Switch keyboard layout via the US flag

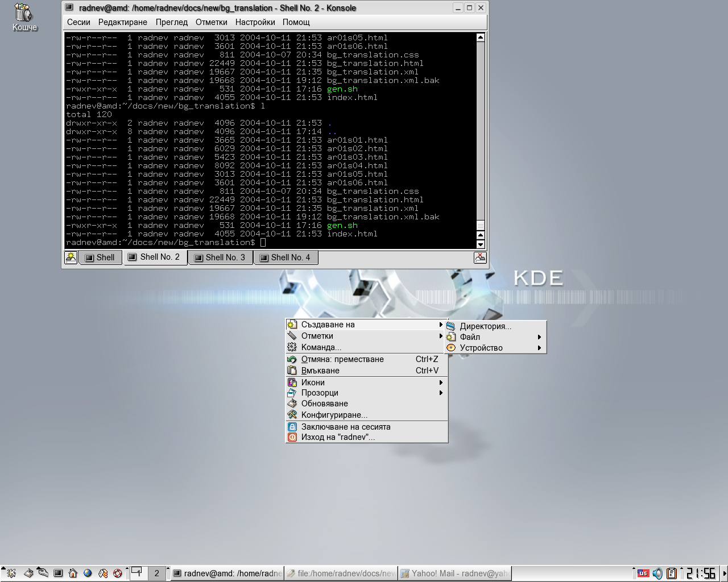pyautogui.click(x=643, y=573)
